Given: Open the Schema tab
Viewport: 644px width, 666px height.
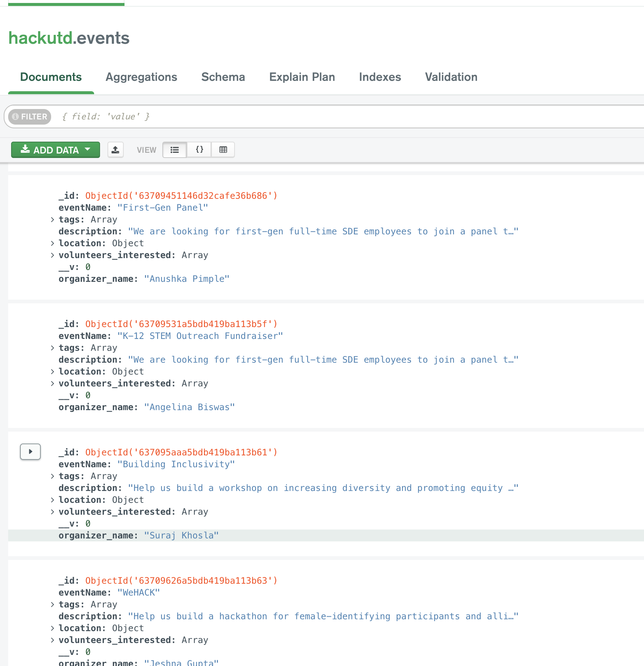Looking at the screenshot, I should point(223,77).
